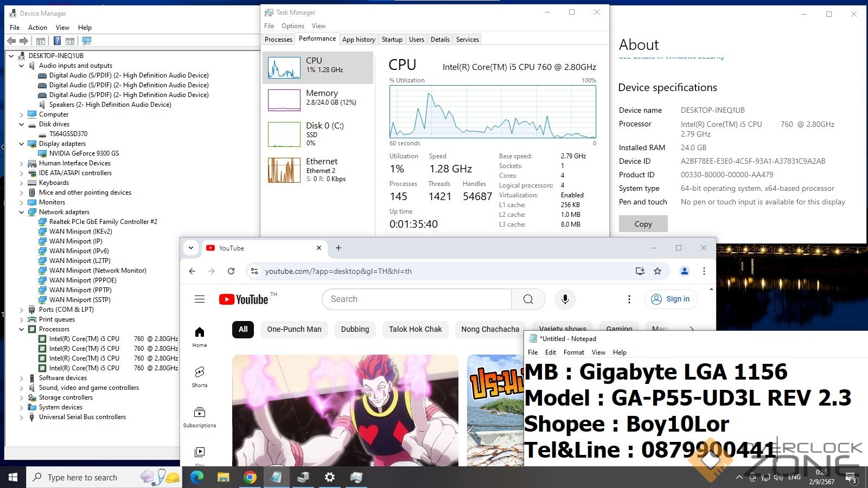Click the YouTube voice search microphone icon
This screenshot has height=488, width=868.
click(565, 299)
